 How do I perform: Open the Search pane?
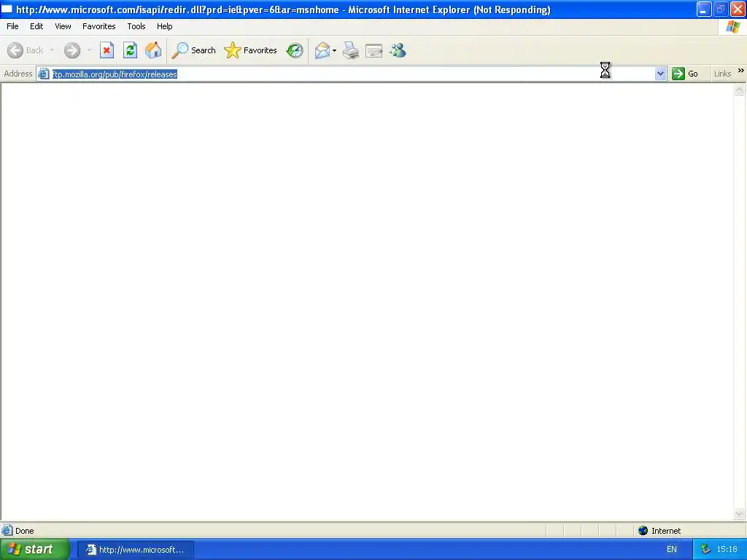click(194, 50)
